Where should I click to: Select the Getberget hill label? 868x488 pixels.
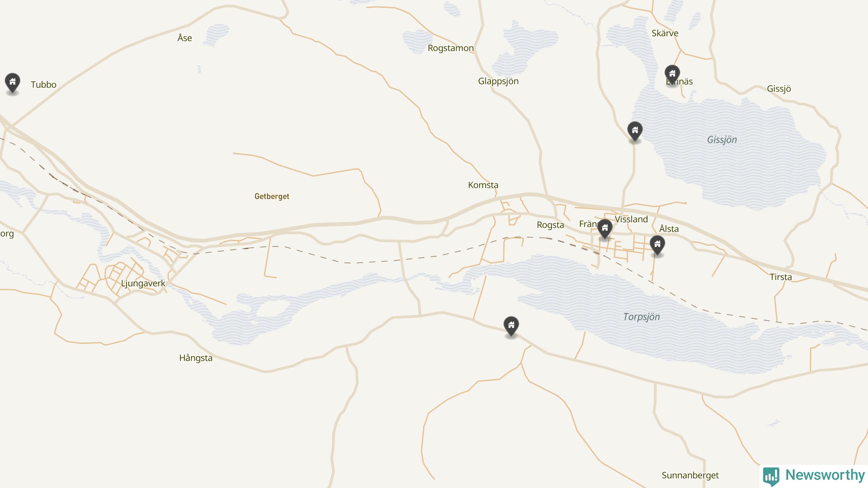pyautogui.click(x=272, y=197)
